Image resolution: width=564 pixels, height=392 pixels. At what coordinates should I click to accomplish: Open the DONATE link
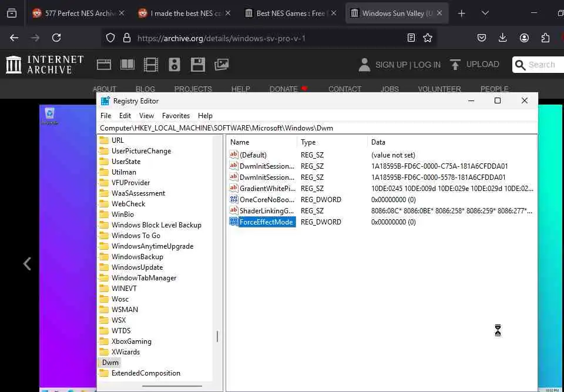point(284,89)
